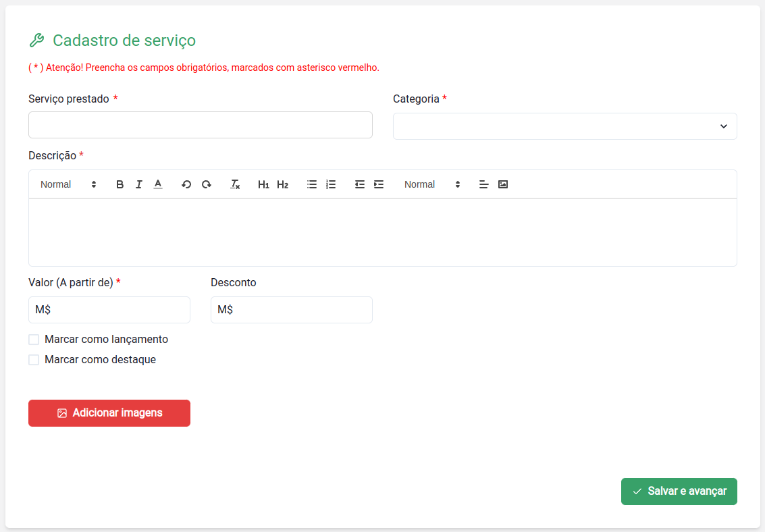Redo the last change

click(206, 184)
